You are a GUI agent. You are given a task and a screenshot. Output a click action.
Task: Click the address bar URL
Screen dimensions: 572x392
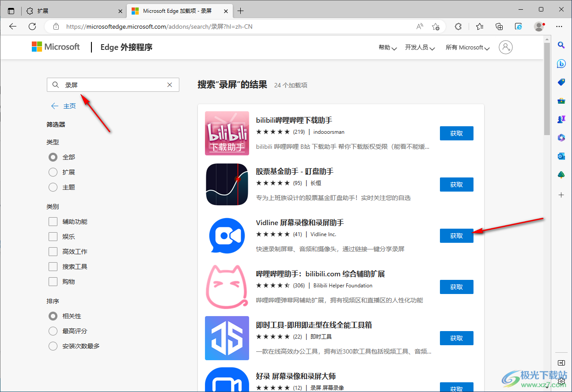coord(159,26)
